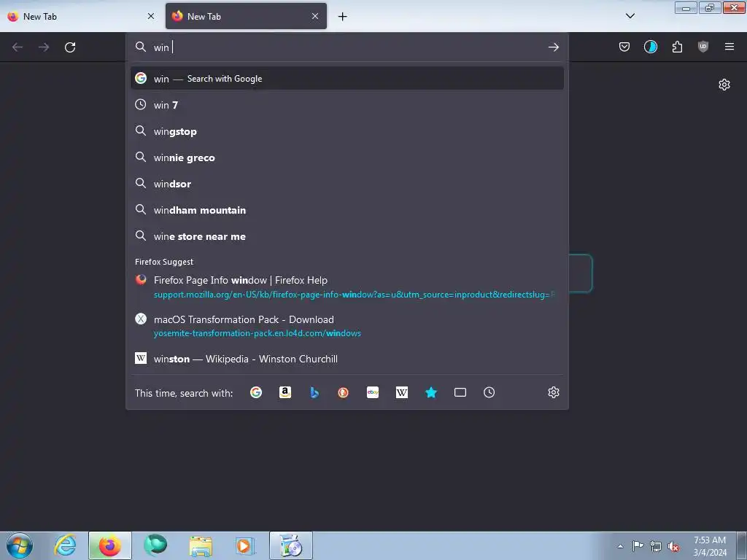
Task: Search this time with eBay icon
Action: [373, 392]
